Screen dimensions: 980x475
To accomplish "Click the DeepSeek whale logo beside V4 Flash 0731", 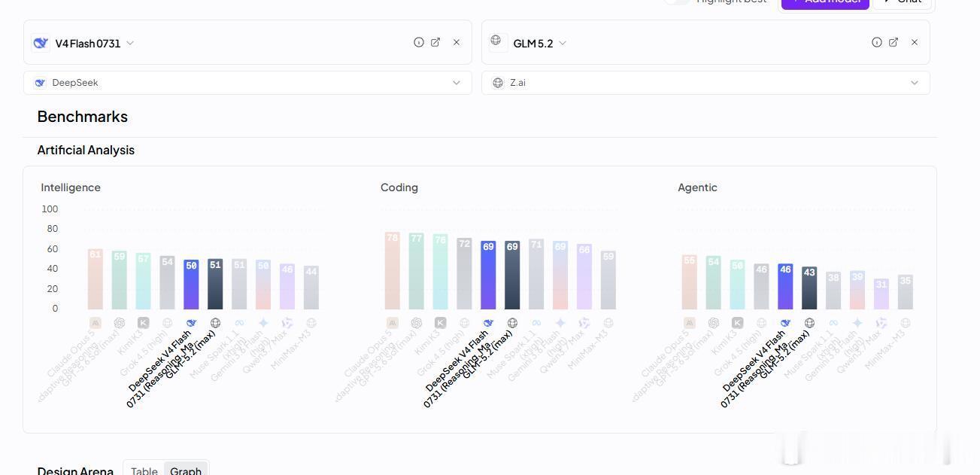I will 41,43.
